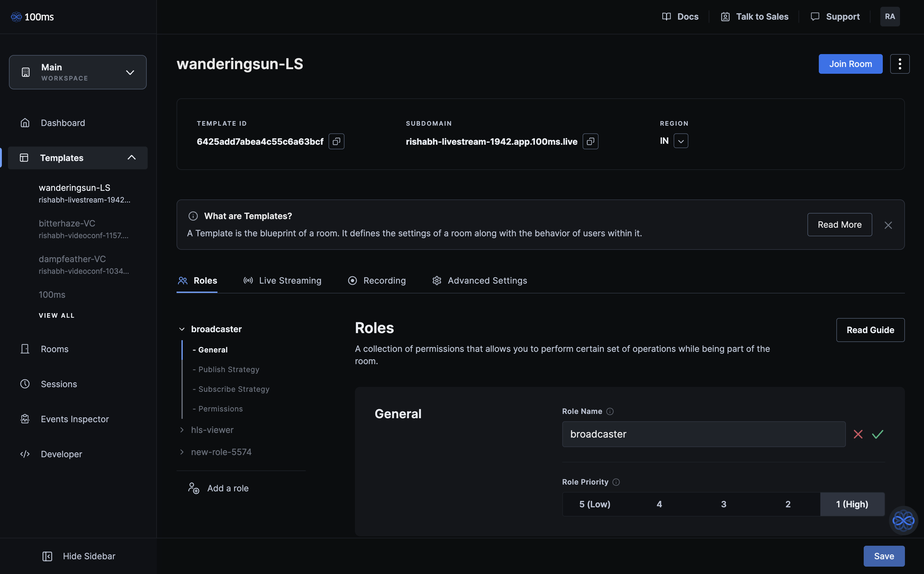The width and height of the screenshot is (924, 574).
Task: Copy the Template ID using the copy icon
Action: pyautogui.click(x=336, y=141)
